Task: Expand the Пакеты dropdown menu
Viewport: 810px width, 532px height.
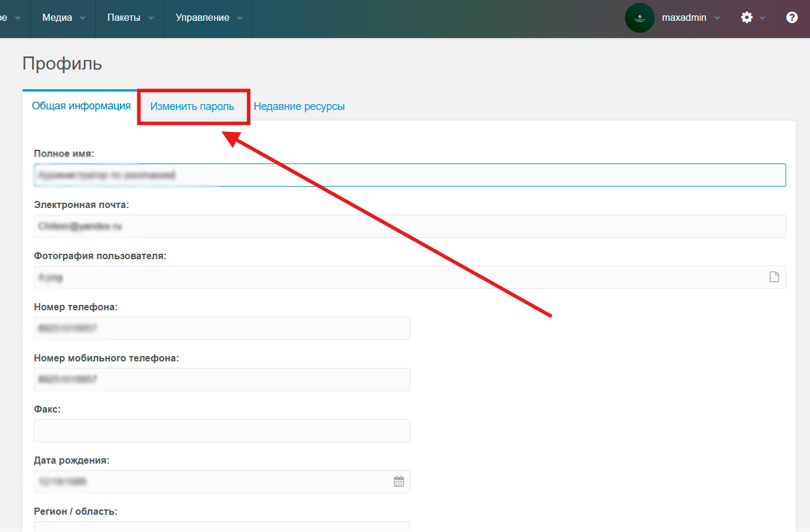Action: pyautogui.click(x=130, y=18)
